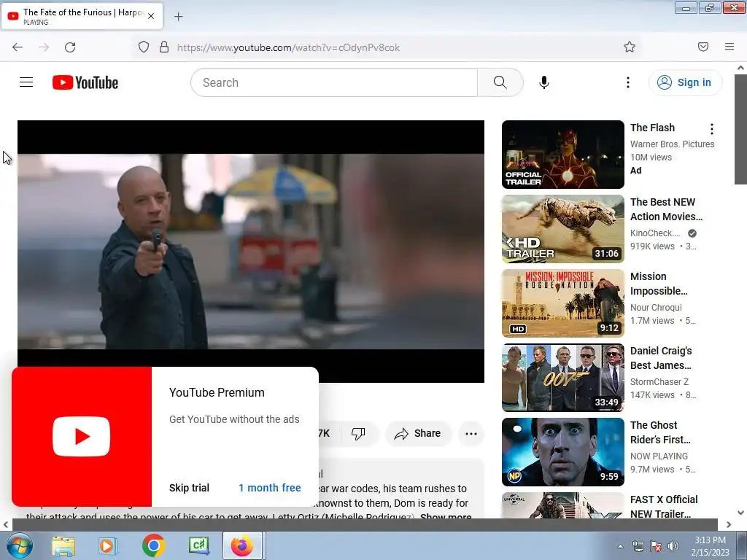Open The Best NEW Action Movies title
This screenshot has width=747, height=560.
click(666, 209)
